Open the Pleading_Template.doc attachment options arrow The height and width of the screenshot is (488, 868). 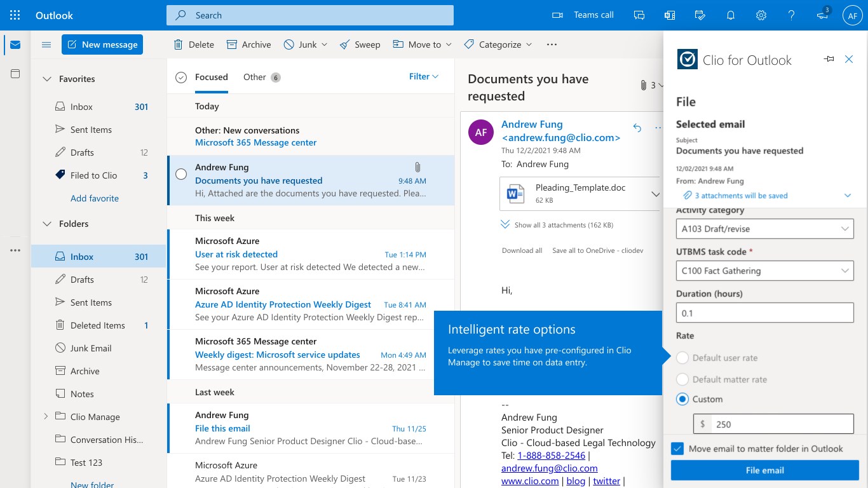click(656, 194)
